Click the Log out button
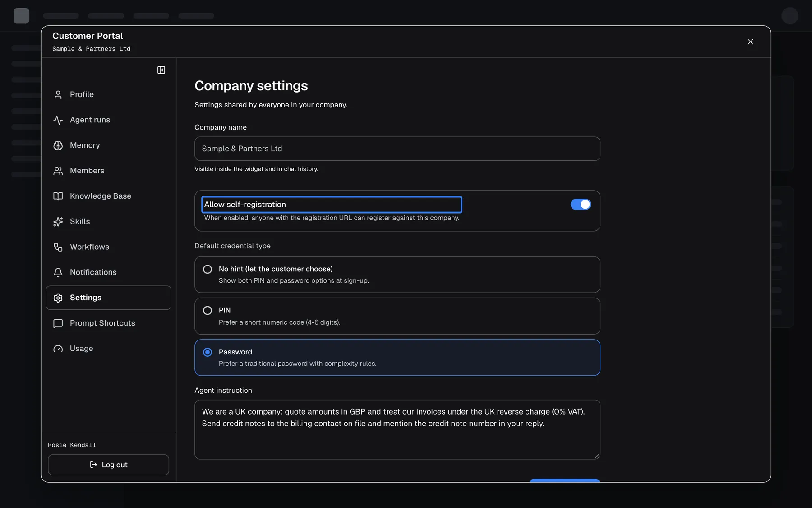 point(108,465)
